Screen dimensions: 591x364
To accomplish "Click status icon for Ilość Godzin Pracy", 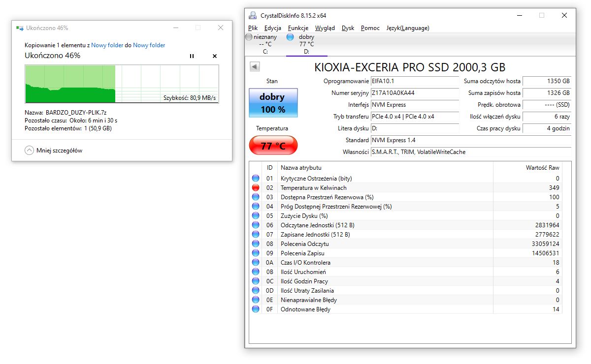I will tap(256, 281).
